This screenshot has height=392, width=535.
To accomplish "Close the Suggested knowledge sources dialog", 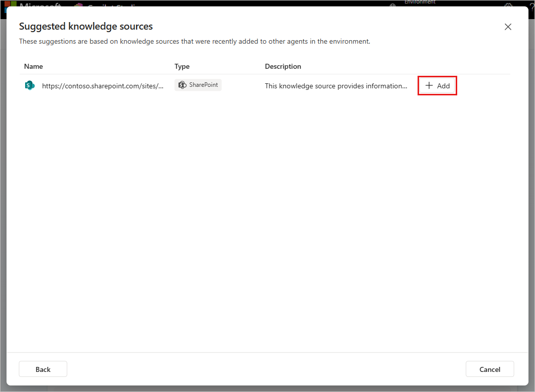I will tap(508, 27).
